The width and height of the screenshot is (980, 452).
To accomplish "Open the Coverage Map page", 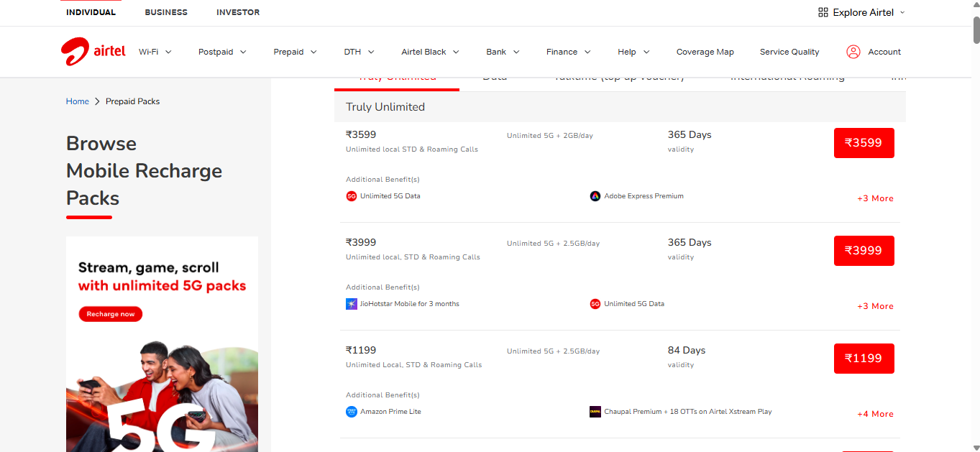I will (705, 52).
